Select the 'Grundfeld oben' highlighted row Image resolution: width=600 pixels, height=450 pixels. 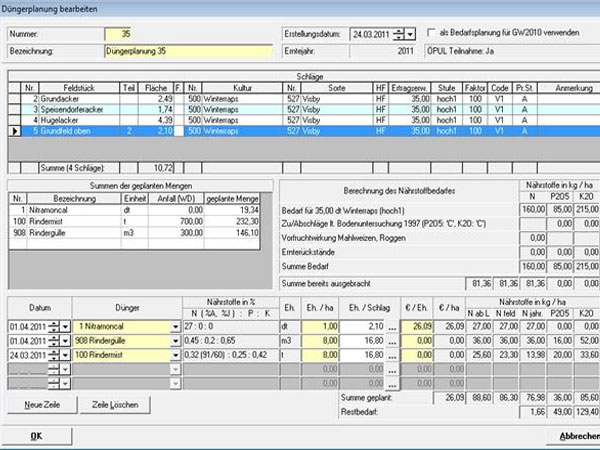pyautogui.click(x=304, y=131)
